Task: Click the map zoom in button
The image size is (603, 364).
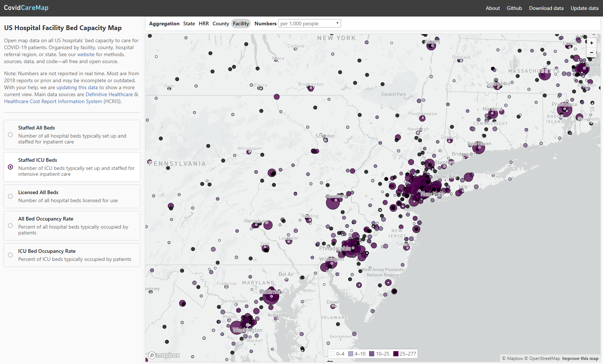Action: [x=591, y=43]
